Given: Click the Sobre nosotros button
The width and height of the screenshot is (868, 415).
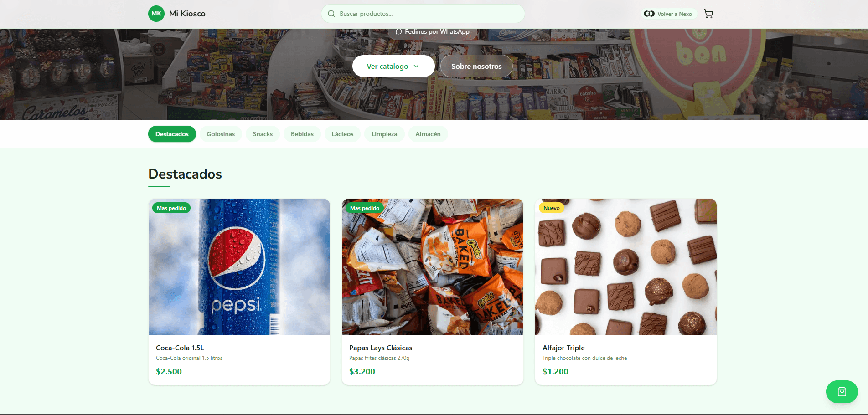Looking at the screenshot, I should 476,66.
